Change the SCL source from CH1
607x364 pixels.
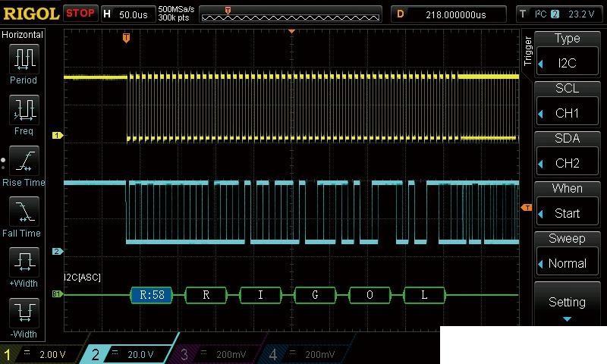click(x=567, y=105)
